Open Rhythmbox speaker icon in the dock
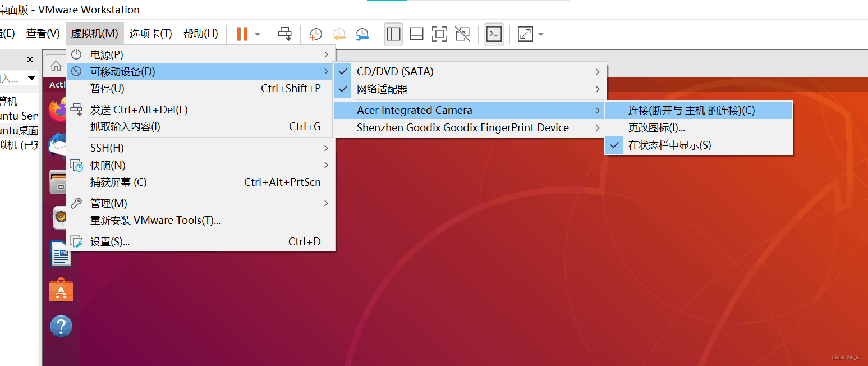The image size is (868, 366). click(60, 218)
